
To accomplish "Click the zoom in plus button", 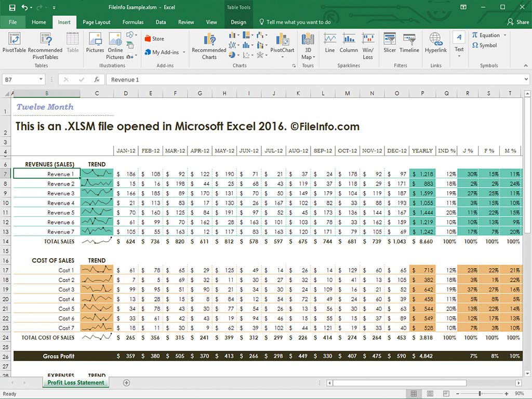I will point(507,394).
